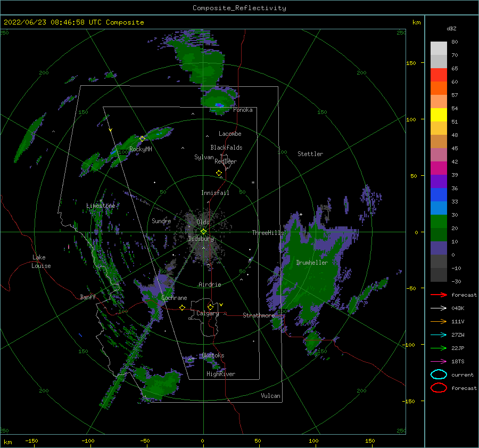The height and width of the screenshot is (448, 479).
Task: Click the 04DK legend label text
Action: coord(458,308)
